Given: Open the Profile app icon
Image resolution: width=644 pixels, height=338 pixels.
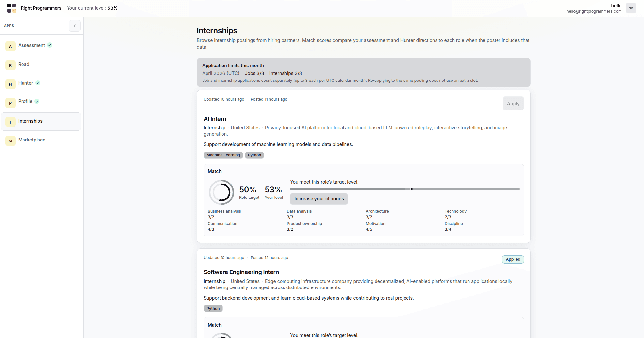Looking at the screenshot, I should pos(10,103).
